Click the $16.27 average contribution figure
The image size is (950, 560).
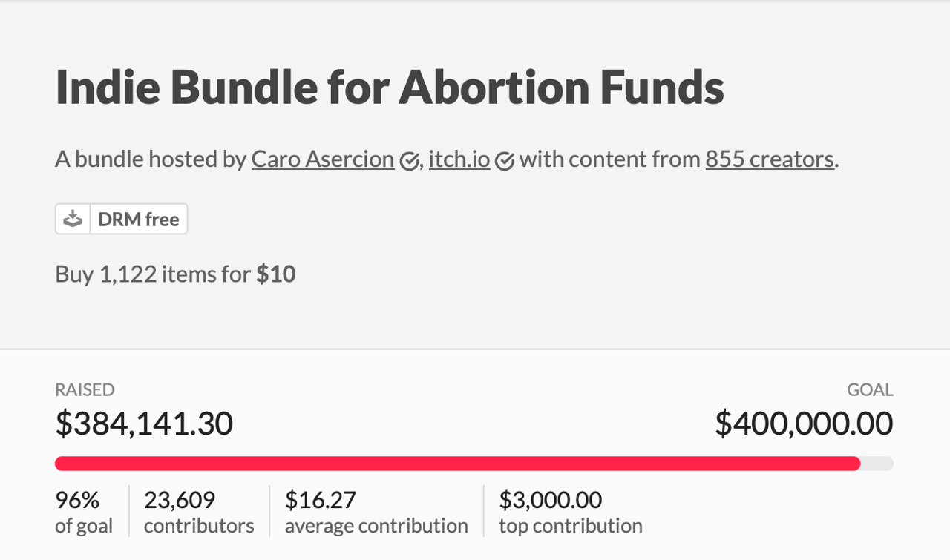pyautogui.click(x=376, y=511)
